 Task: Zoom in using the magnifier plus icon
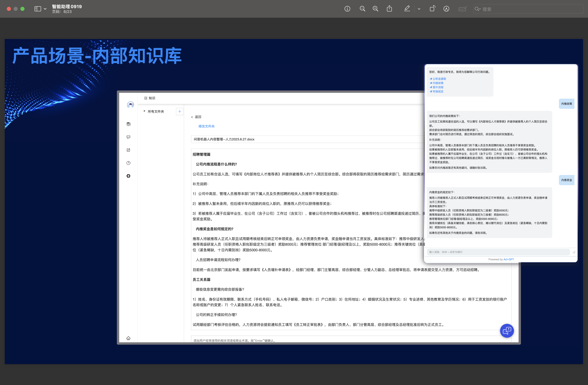[x=375, y=9]
